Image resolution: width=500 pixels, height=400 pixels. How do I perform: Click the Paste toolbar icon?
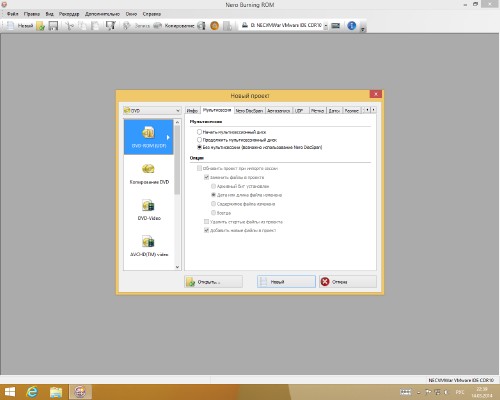(95, 26)
